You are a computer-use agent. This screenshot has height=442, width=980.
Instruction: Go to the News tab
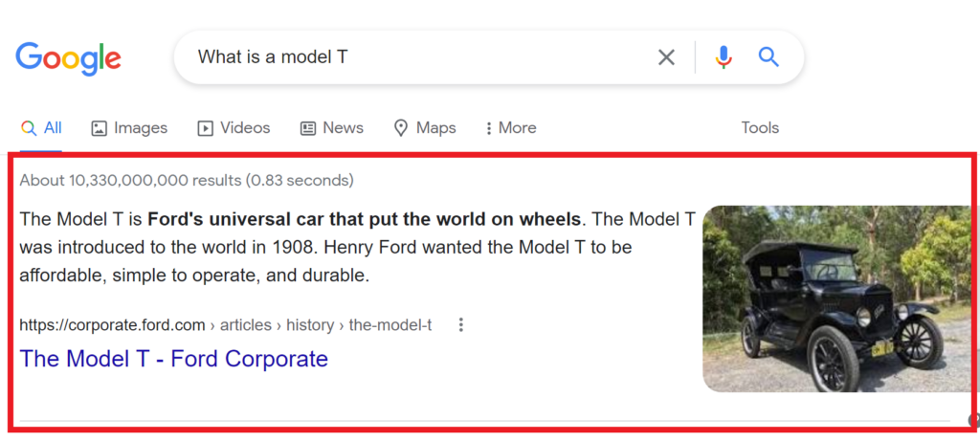point(332,128)
